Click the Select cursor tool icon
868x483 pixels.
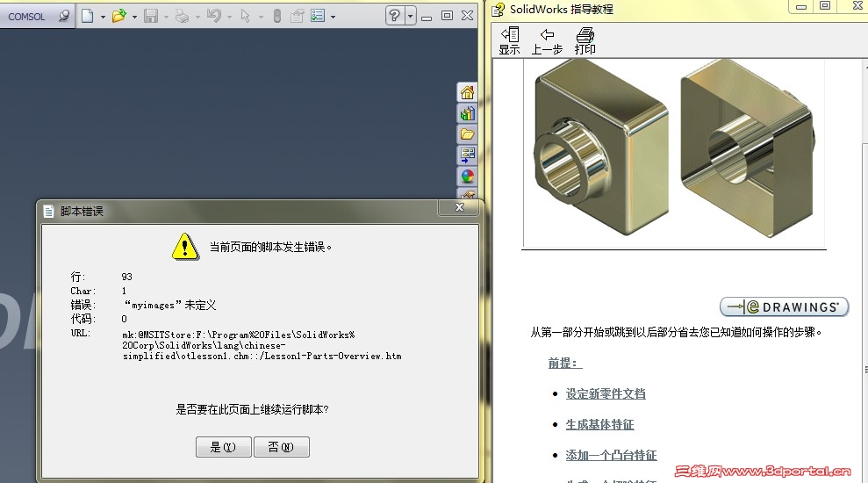tap(245, 16)
